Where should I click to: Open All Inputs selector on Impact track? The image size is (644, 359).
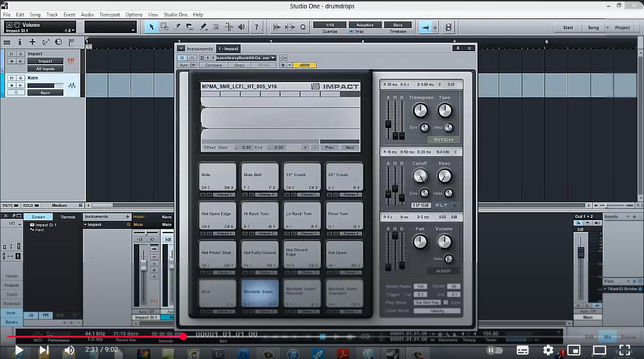pos(45,69)
